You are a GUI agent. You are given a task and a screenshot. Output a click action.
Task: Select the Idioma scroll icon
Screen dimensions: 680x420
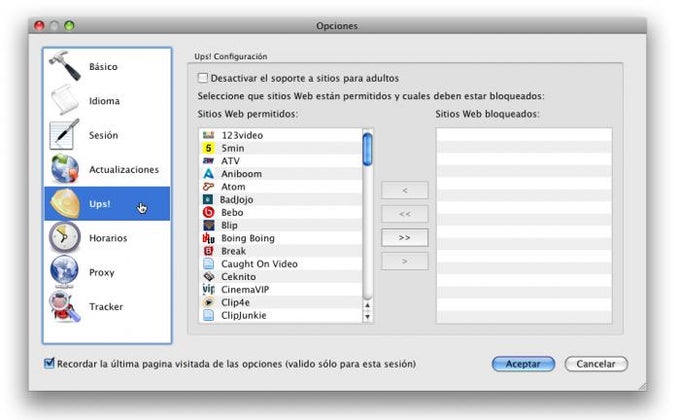(x=65, y=100)
